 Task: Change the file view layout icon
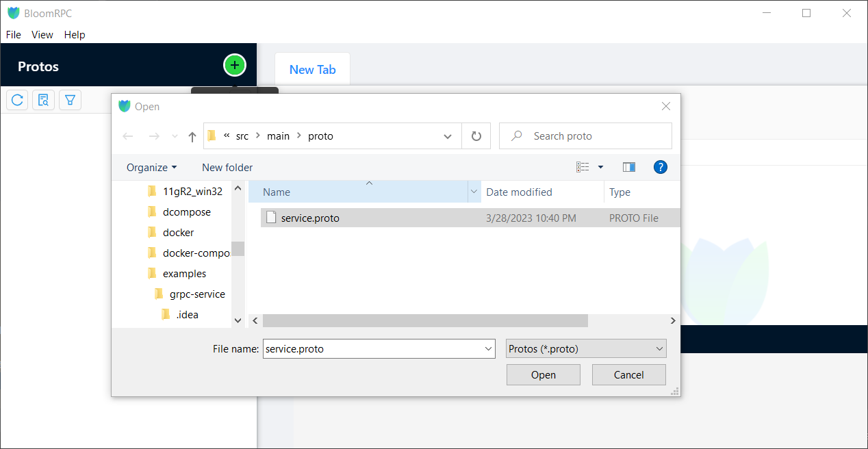pos(583,167)
